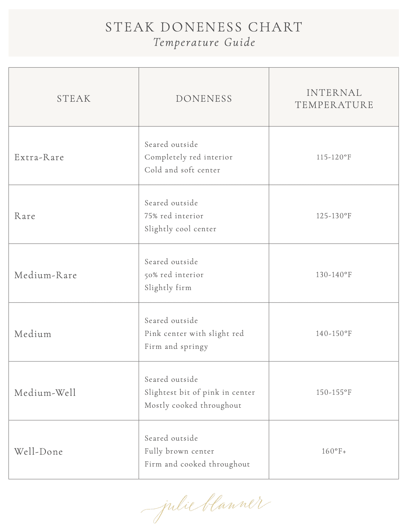Select the 130-140°F temperature value
Viewport: 410px width, 532px height.
click(334, 275)
